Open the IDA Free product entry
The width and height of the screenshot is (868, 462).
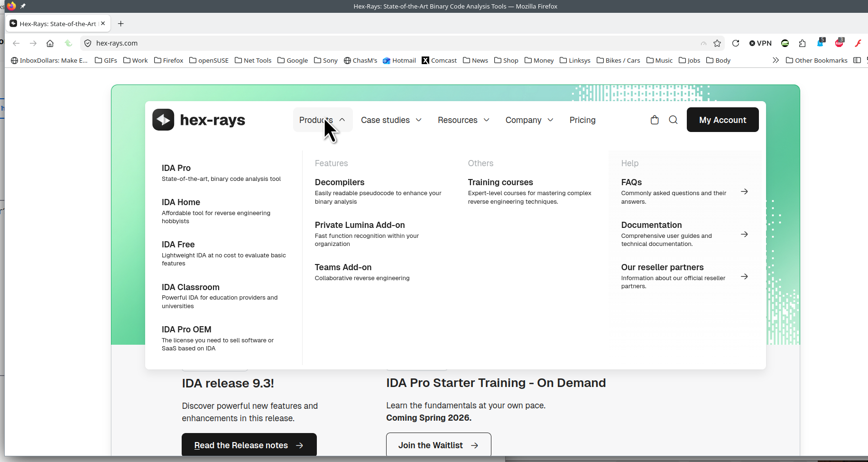pyautogui.click(x=224, y=253)
